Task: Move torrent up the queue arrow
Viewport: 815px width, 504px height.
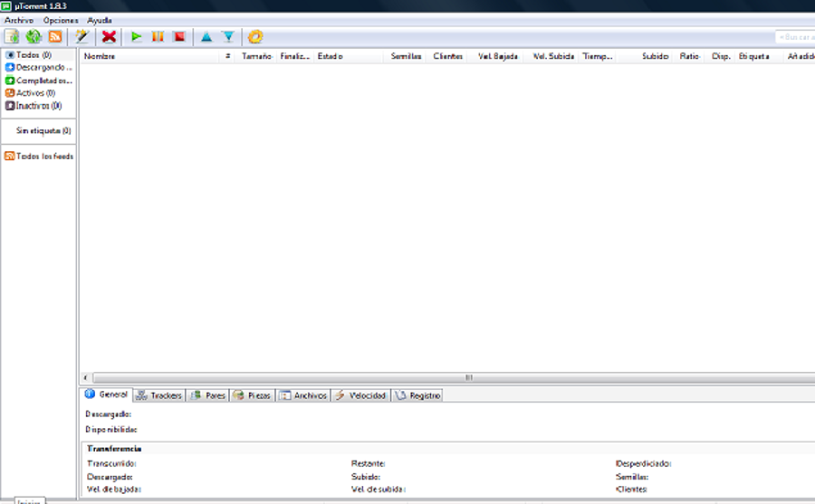Action: coord(206,37)
